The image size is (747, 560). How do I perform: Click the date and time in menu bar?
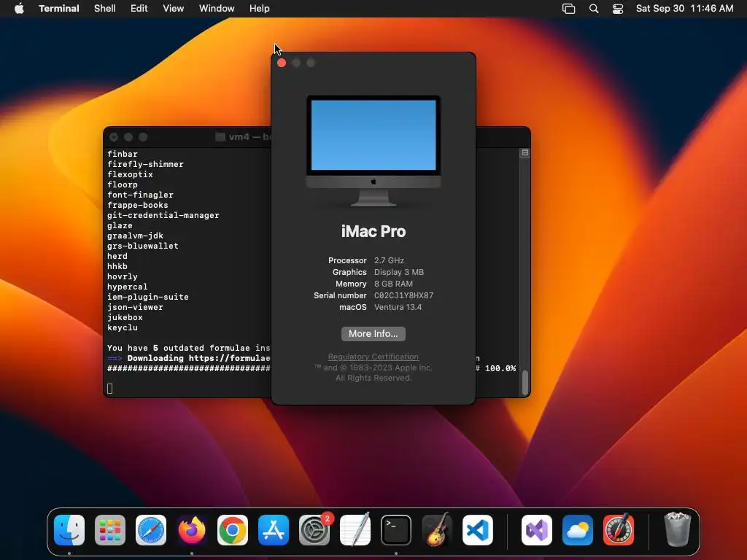coord(684,9)
